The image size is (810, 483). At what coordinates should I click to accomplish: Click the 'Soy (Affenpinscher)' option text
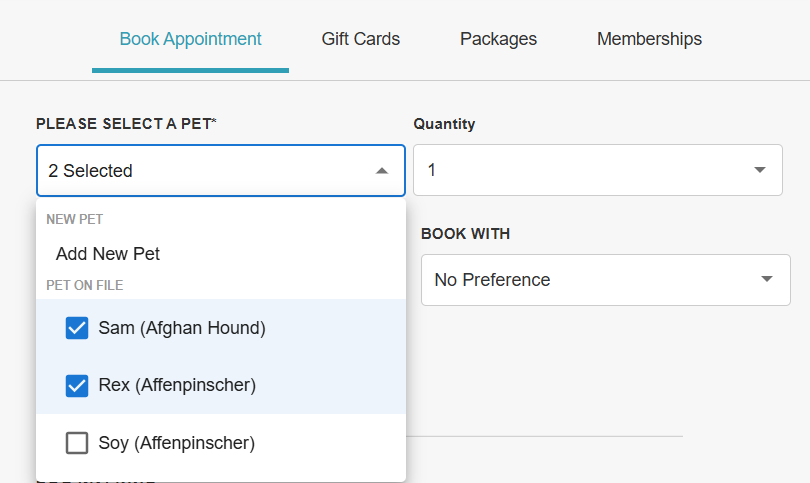coord(177,442)
